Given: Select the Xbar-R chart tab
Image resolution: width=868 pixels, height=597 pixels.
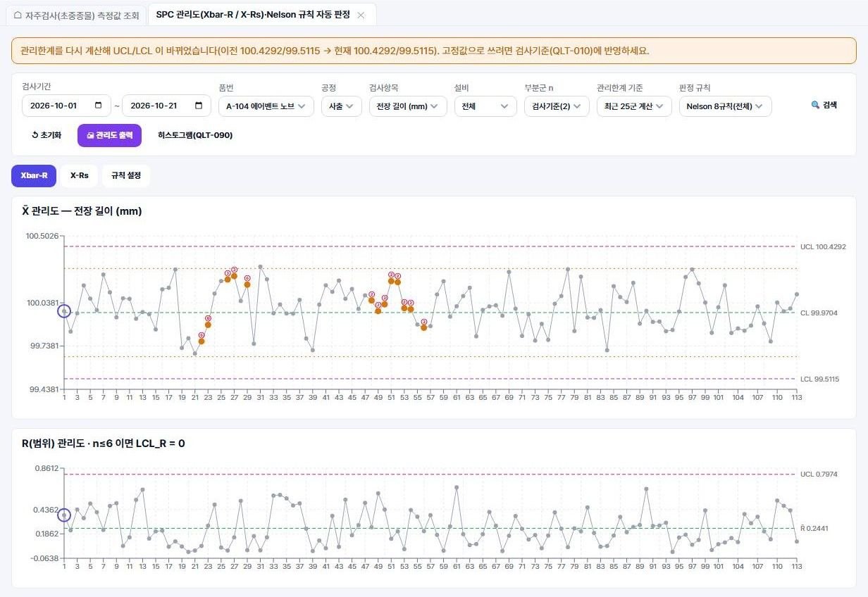Looking at the screenshot, I should coord(34,175).
